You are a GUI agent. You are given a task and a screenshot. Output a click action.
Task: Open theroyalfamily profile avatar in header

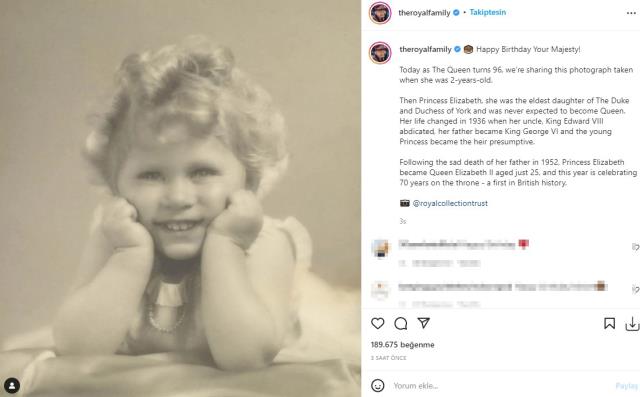click(380, 13)
